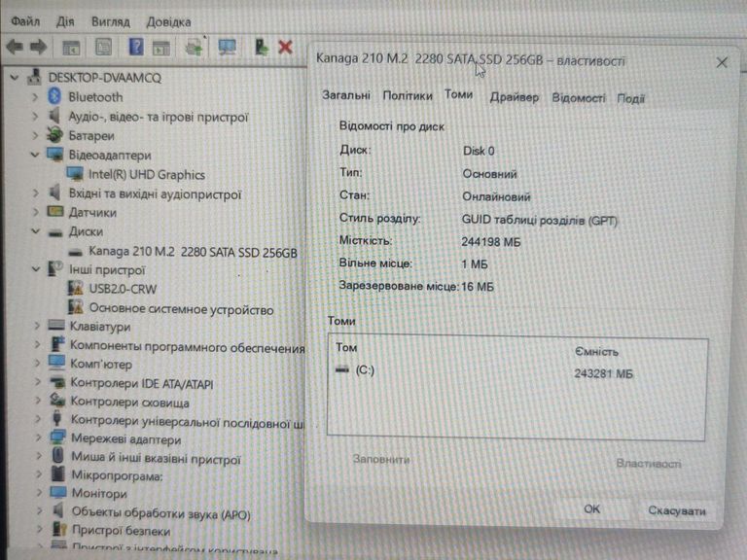Expand Вхідні та вихідні аудіопристрої category

coord(35,193)
